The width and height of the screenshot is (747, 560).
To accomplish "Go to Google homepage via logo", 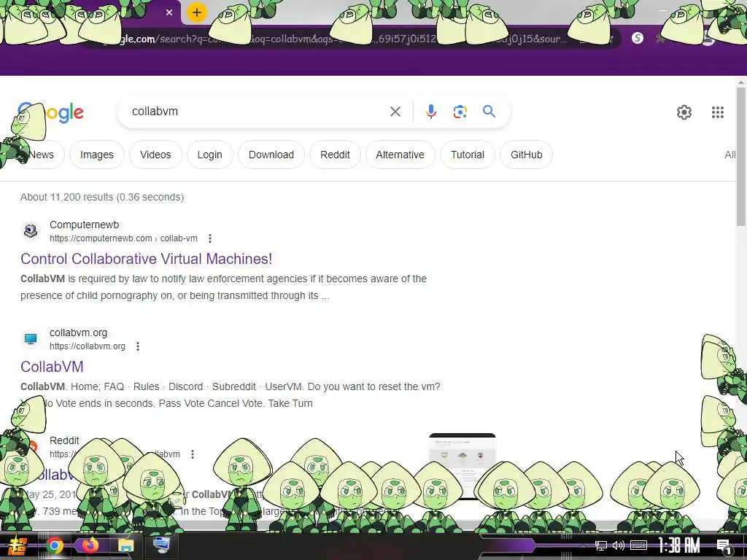I will tap(51, 113).
